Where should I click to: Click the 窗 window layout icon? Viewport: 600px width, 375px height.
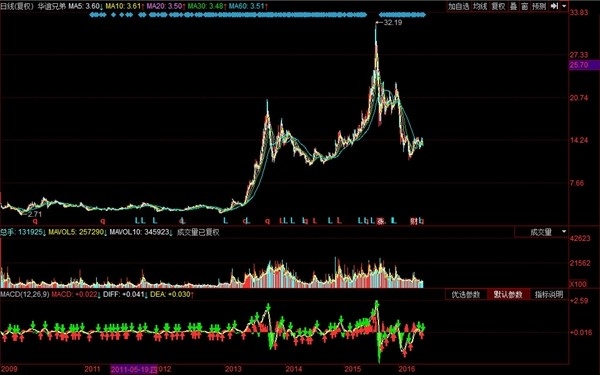[x=525, y=6]
